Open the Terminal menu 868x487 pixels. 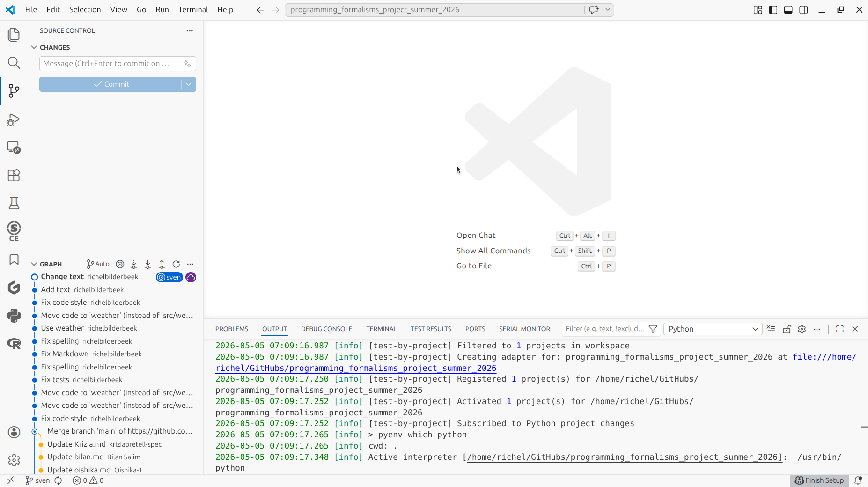[x=193, y=10]
